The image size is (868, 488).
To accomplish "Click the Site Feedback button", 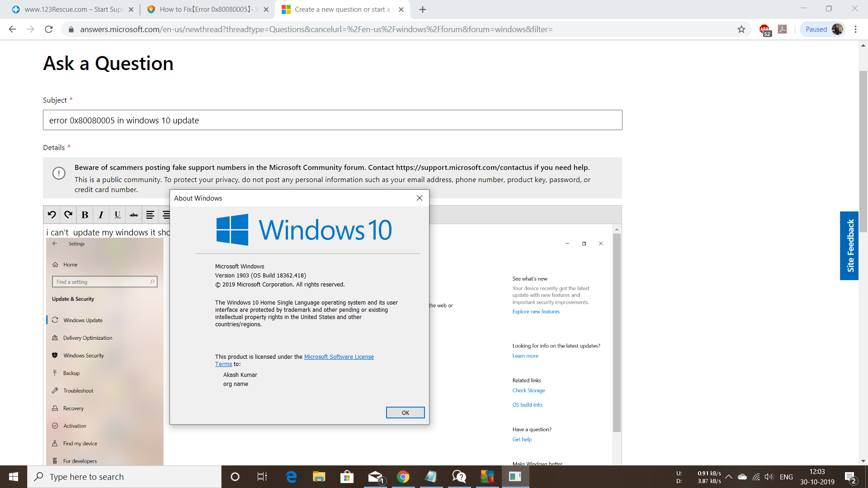I will (x=849, y=246).
